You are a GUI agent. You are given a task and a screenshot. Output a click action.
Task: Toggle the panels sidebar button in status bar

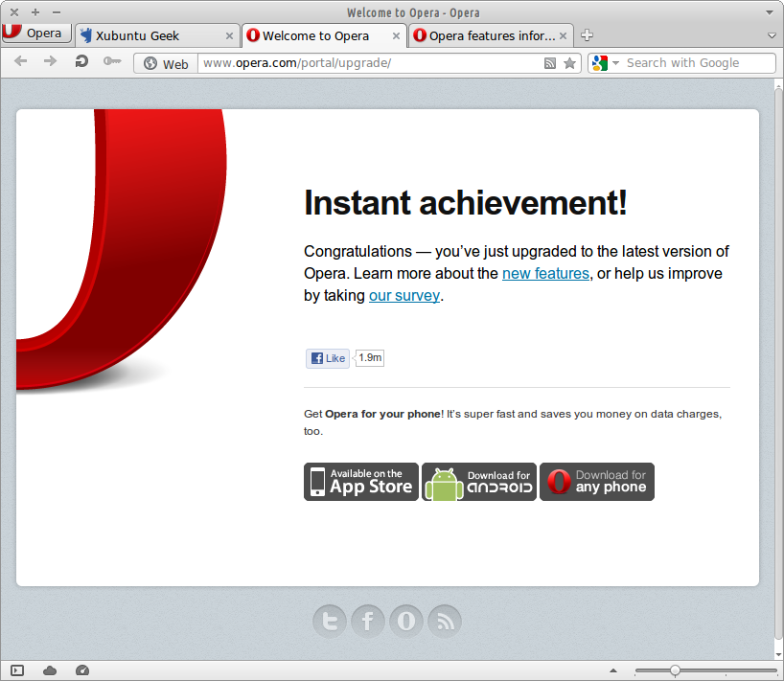click(x=17, y=670)
